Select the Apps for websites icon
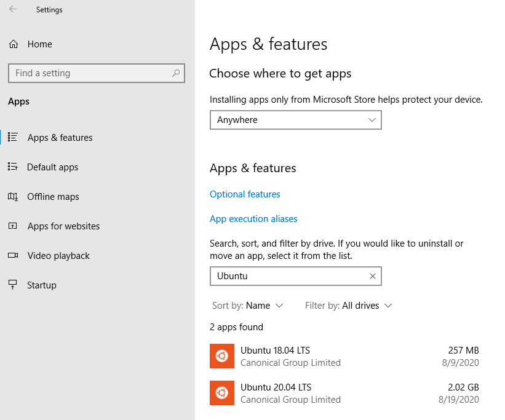505x420 pixels. [x=13, y=226]
